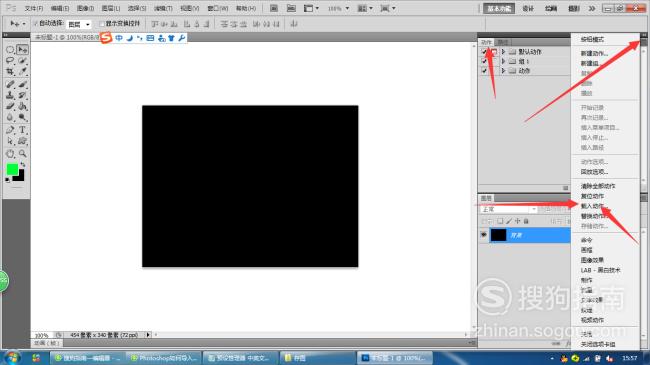Image resolution: width=650 pixels, height=365 pixels.
Task: Open Mini Bridge icon in application bar
Action: coord(291,8)
